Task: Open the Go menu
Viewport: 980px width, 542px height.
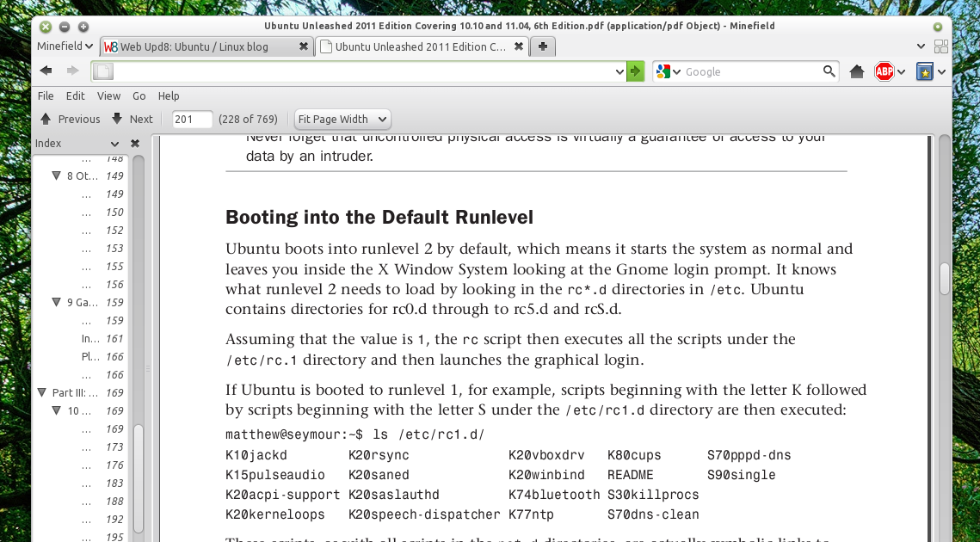Action: pos(139,95)
